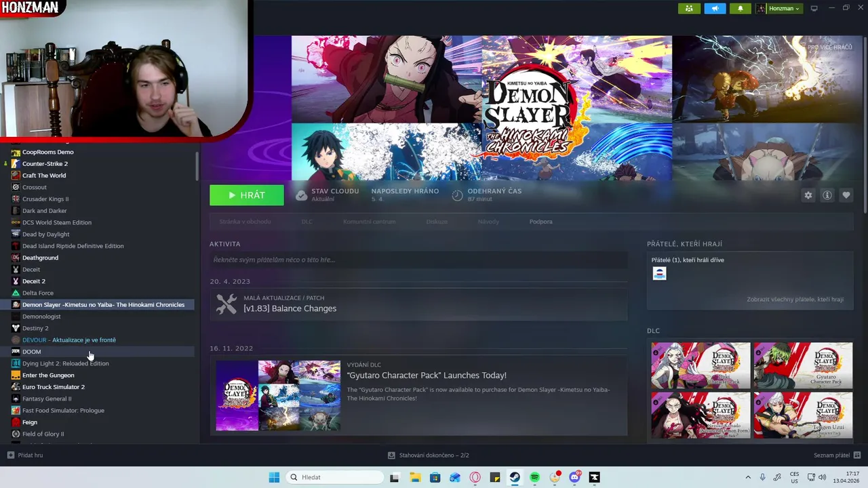This screenshot has width=868, height=488.
Task: Open Spotify from the taskbar
Action: pos(534,477)
